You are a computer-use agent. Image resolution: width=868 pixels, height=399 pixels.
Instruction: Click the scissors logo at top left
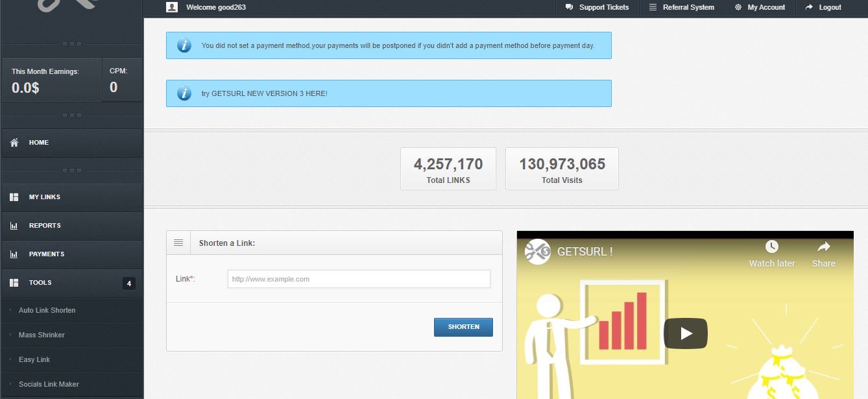pyautogui.click(x=68, y=6)
